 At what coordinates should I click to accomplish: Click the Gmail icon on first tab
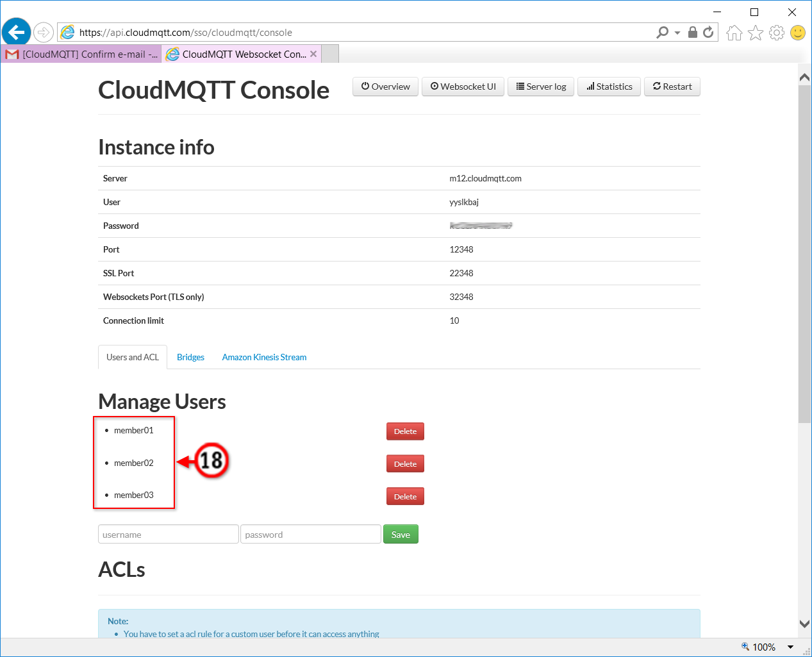[12, 54]
